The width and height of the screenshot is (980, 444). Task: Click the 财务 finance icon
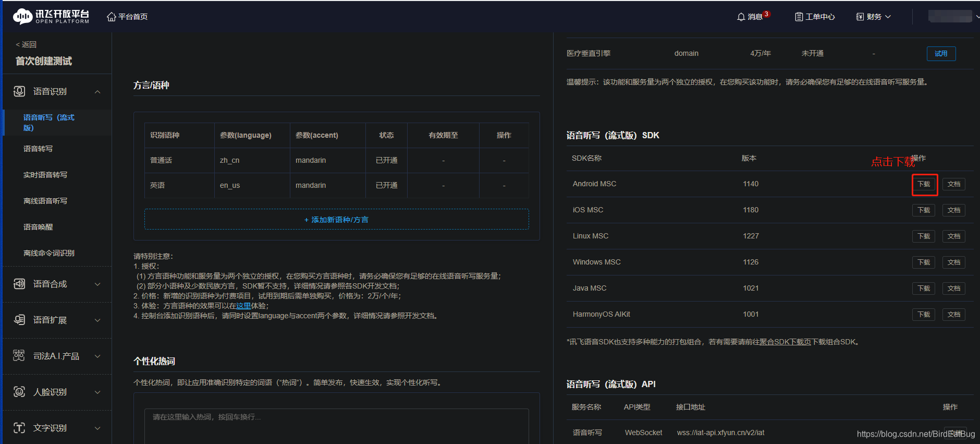click(x=860, y=17)
